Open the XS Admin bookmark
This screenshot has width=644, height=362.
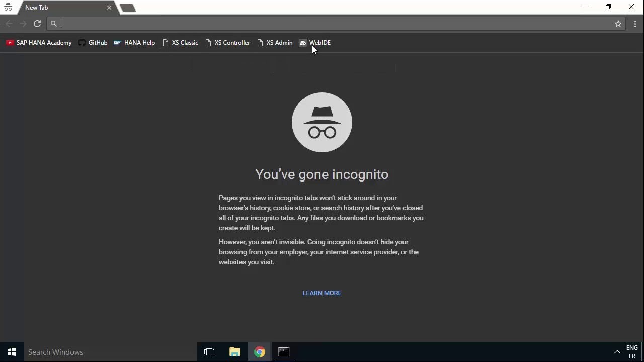274,43
